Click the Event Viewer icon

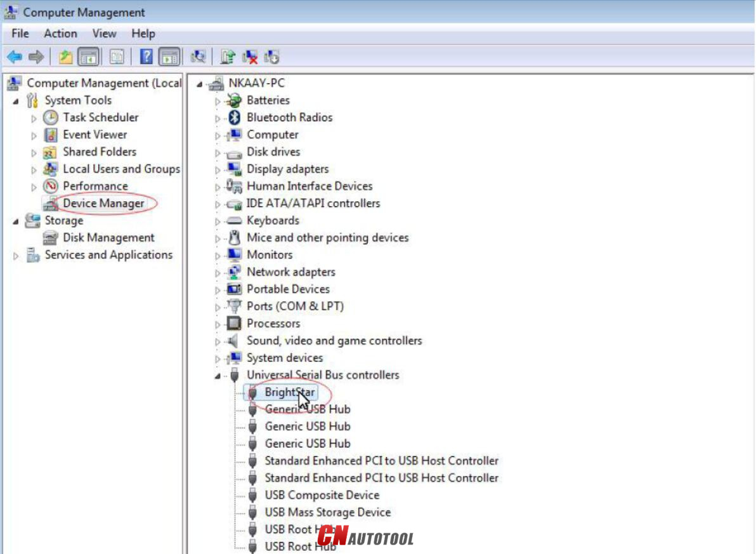coord(51,135)
